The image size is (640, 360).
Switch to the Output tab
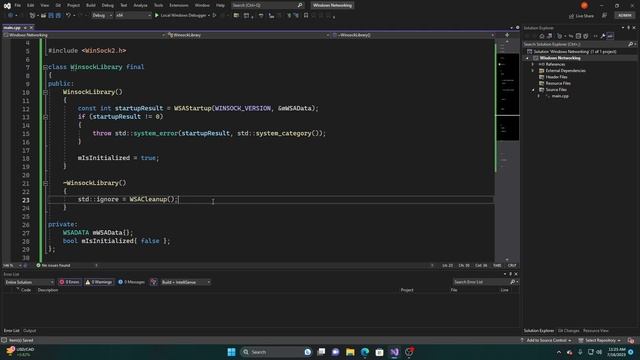click(x=29, y=331)
